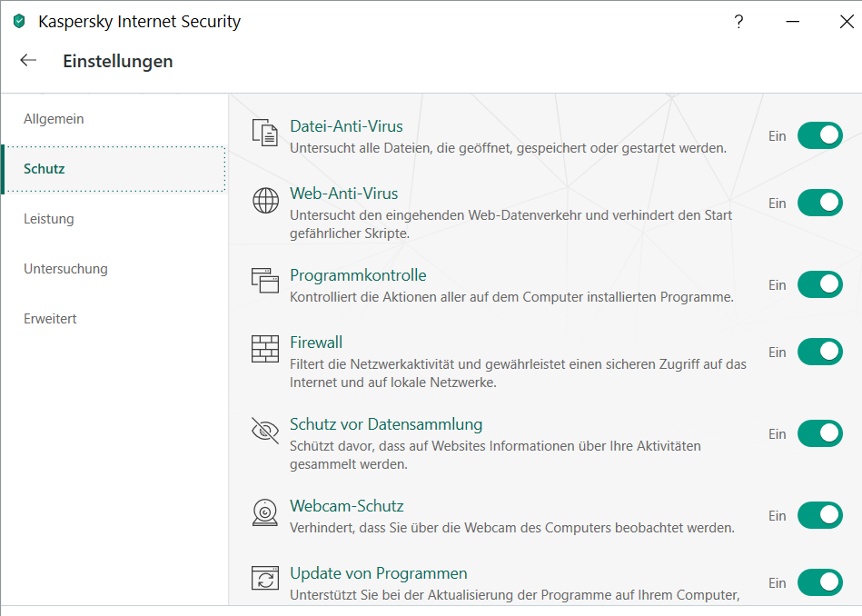Click the Programmkontrolle windows icon

[x=265, y=280]
